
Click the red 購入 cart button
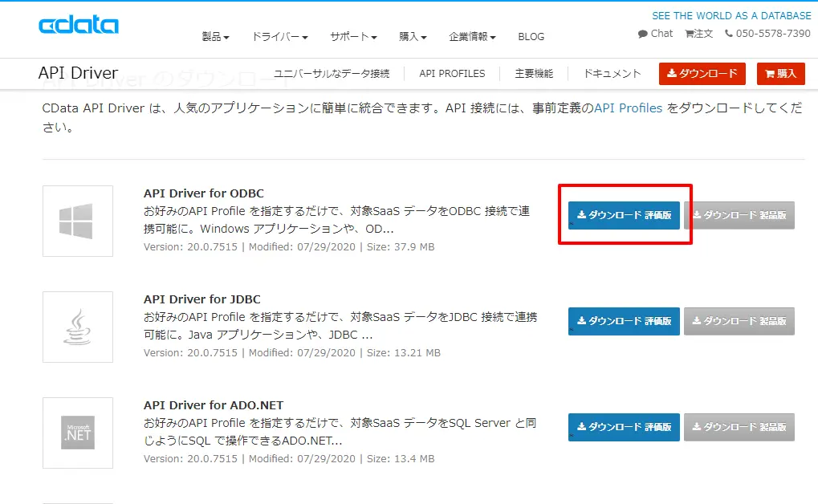coord(780,74)
